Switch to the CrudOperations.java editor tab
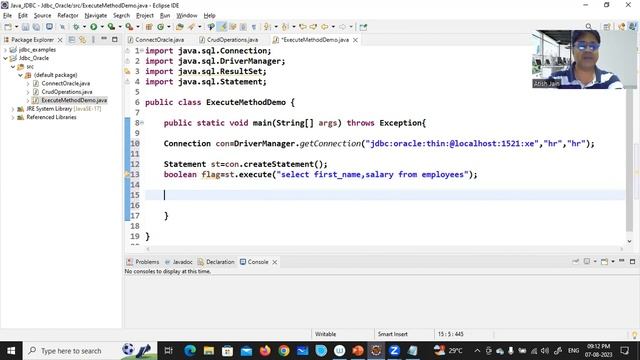 (x=232, y=40)
